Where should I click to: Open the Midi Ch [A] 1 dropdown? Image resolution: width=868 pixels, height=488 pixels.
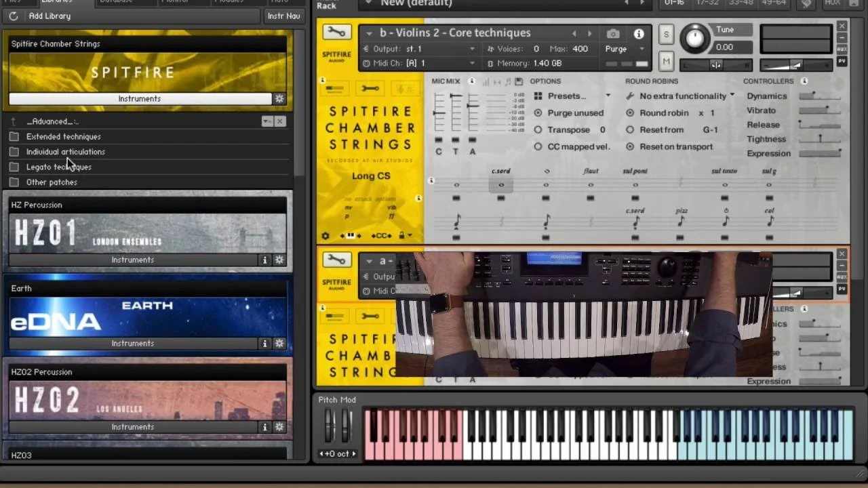(418, 63)
